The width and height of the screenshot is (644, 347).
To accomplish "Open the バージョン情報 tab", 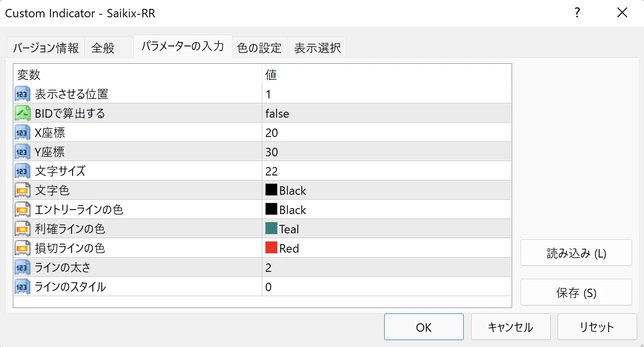I will click(46, 48).
